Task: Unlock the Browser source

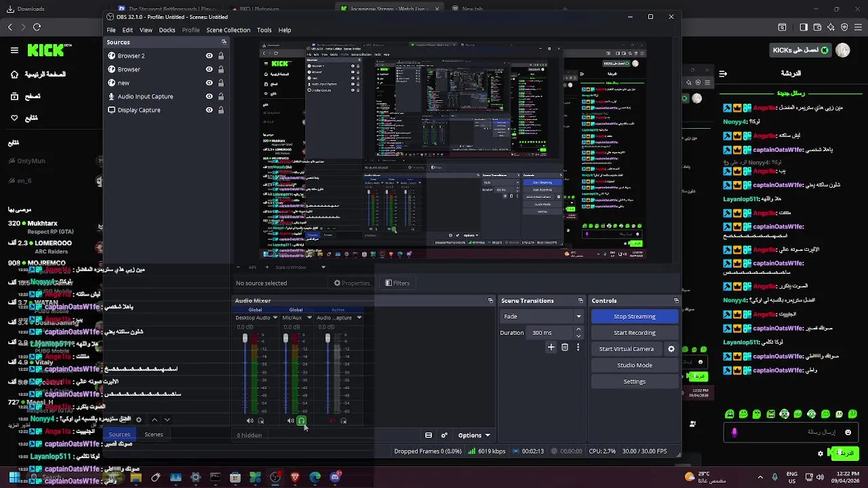Action: (220, 69)
